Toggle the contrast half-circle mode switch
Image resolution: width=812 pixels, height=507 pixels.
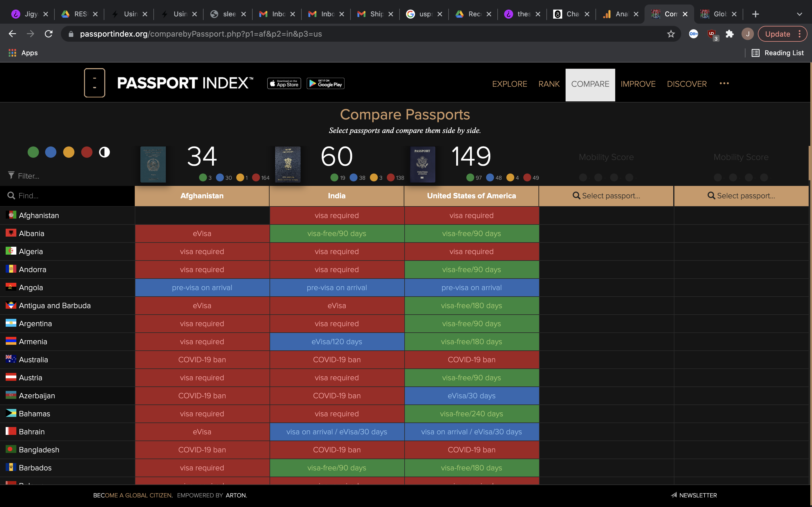click(104, 152)
